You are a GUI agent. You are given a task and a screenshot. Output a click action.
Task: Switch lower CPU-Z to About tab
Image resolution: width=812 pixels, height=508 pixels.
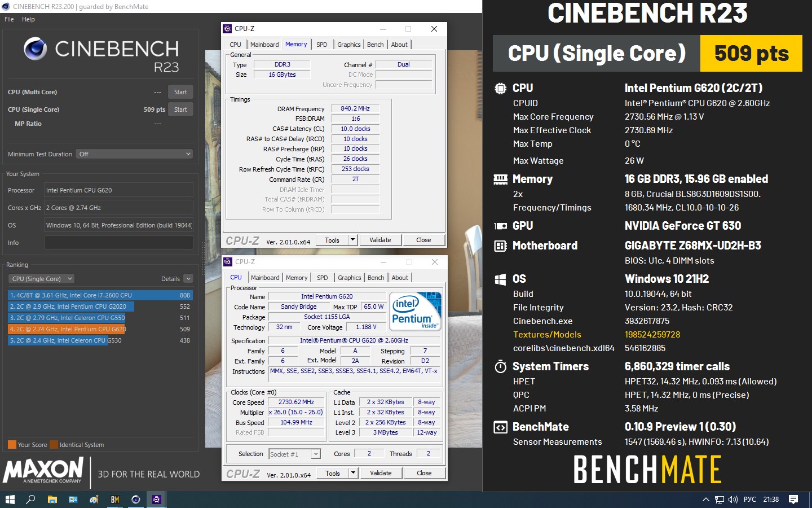click(400, 278)
